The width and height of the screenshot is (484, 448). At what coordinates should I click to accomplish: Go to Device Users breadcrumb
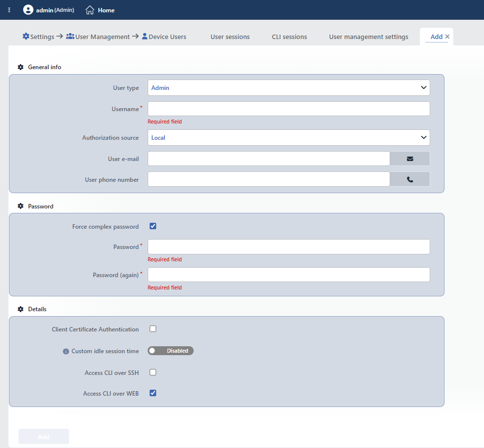pos(167,37)
